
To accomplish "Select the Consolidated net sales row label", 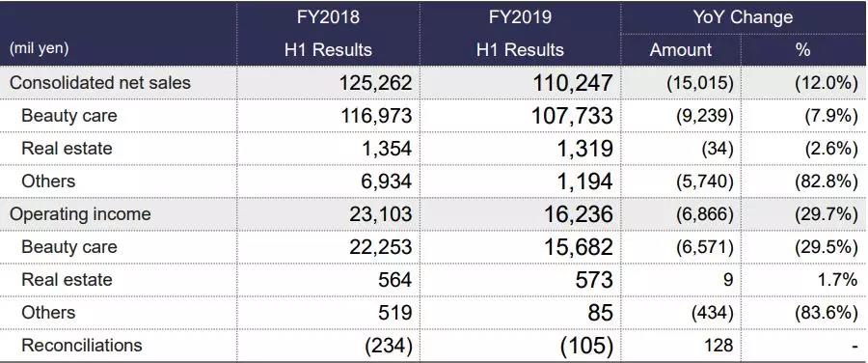I will [x=100, y=83].
